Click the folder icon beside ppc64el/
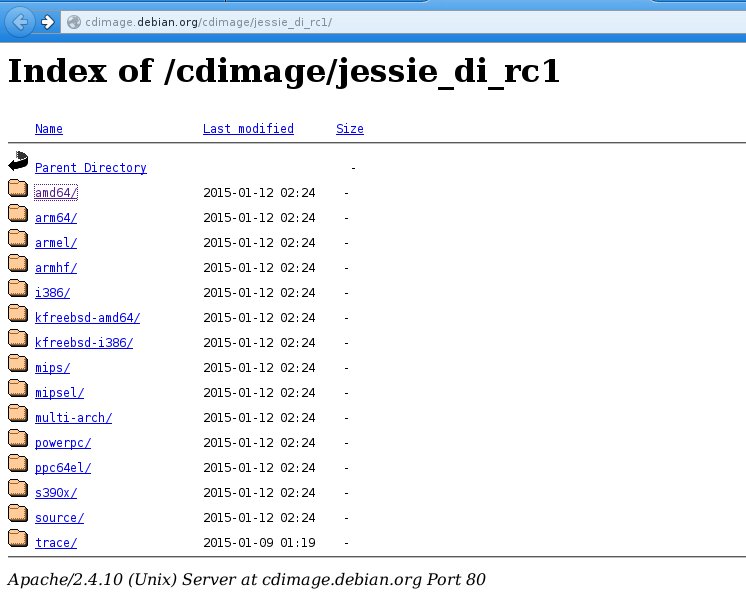This screenshot has height=606, width=746. pos(18,463)
